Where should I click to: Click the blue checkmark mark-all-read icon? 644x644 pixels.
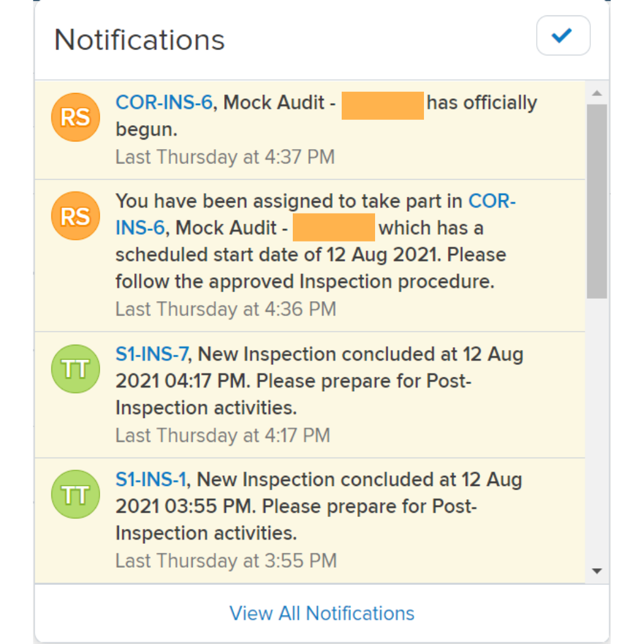562,36
